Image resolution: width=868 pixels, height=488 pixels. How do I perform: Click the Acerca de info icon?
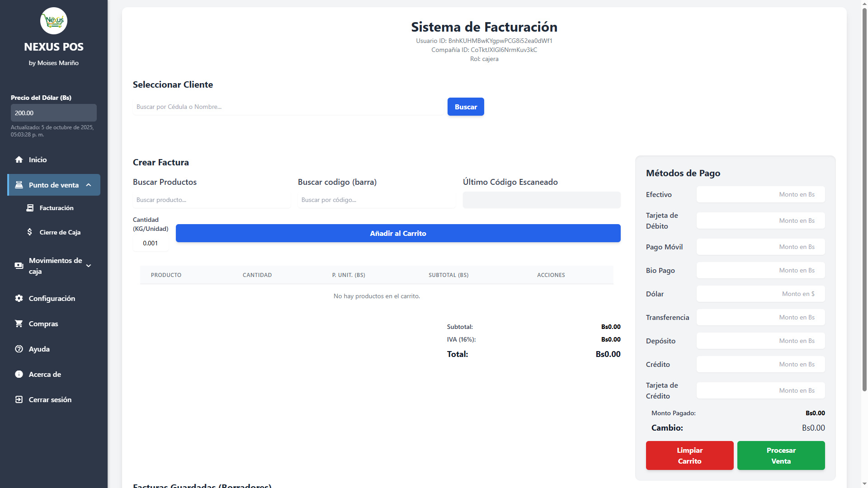click(19, 374)
